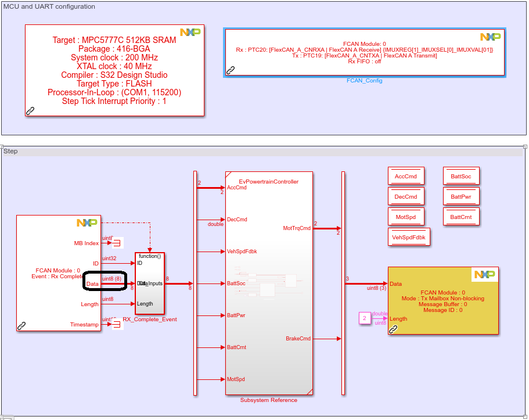
Task: Click the chain link badge on the target configuration block
Action: pyautogui.click(x=30, y=110)
